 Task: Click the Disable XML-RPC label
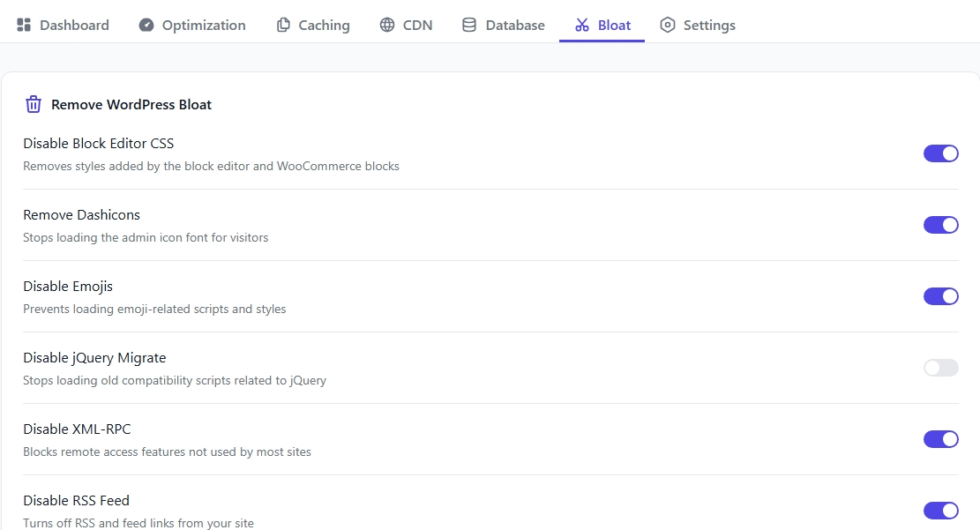(77, 429)
